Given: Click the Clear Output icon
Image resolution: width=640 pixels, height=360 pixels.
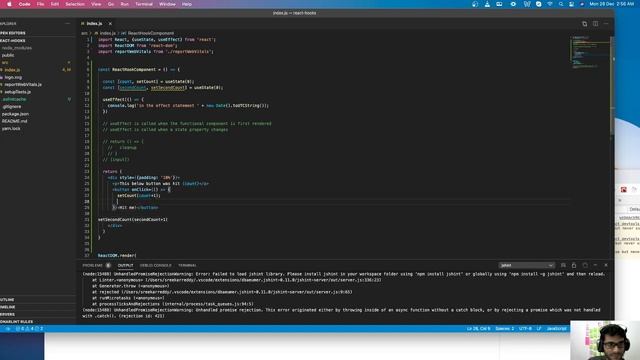Looking at the screenshot, I should point(563,265).
